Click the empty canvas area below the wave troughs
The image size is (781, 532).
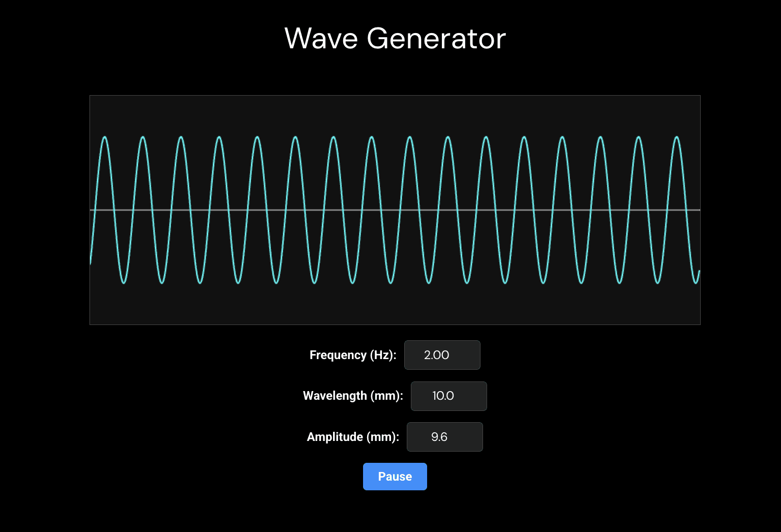(395, 305)
